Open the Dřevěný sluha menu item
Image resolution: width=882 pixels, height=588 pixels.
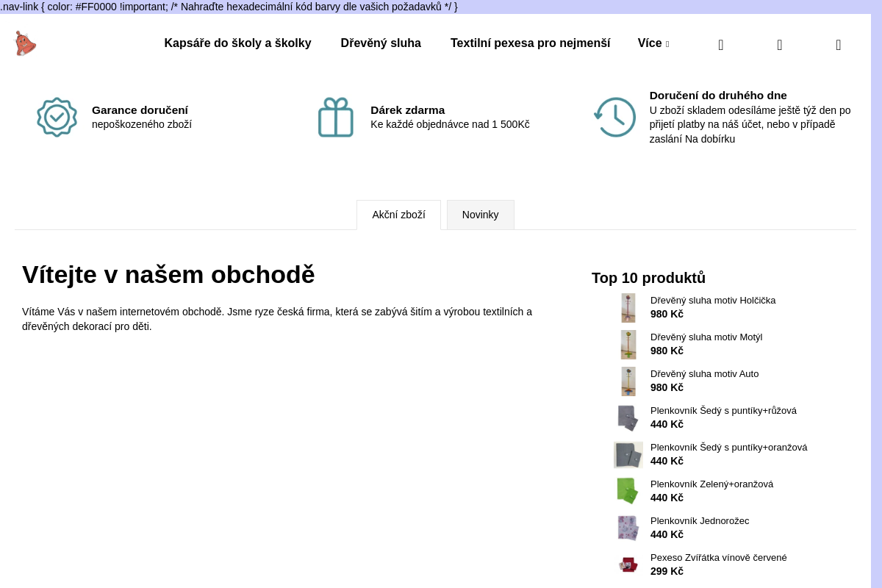381,43
